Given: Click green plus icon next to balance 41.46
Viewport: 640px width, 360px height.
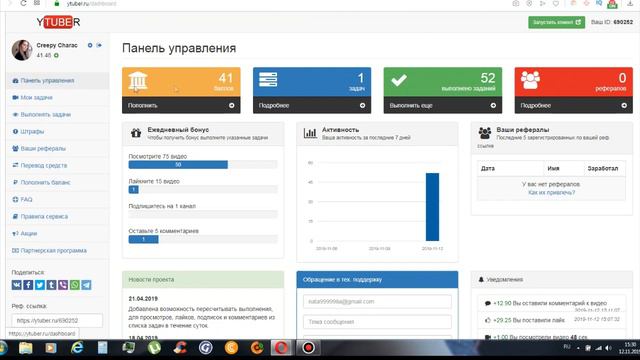Looking at the screenshot, I should click(56, 55).
